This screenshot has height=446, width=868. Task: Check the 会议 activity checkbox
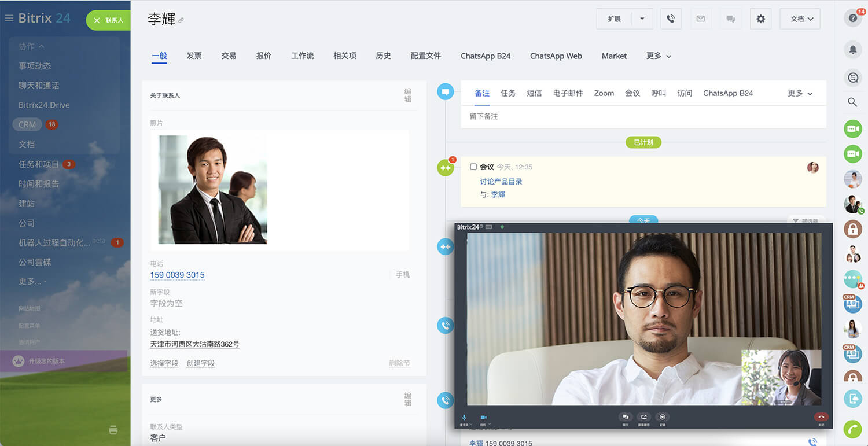(473, 167)
